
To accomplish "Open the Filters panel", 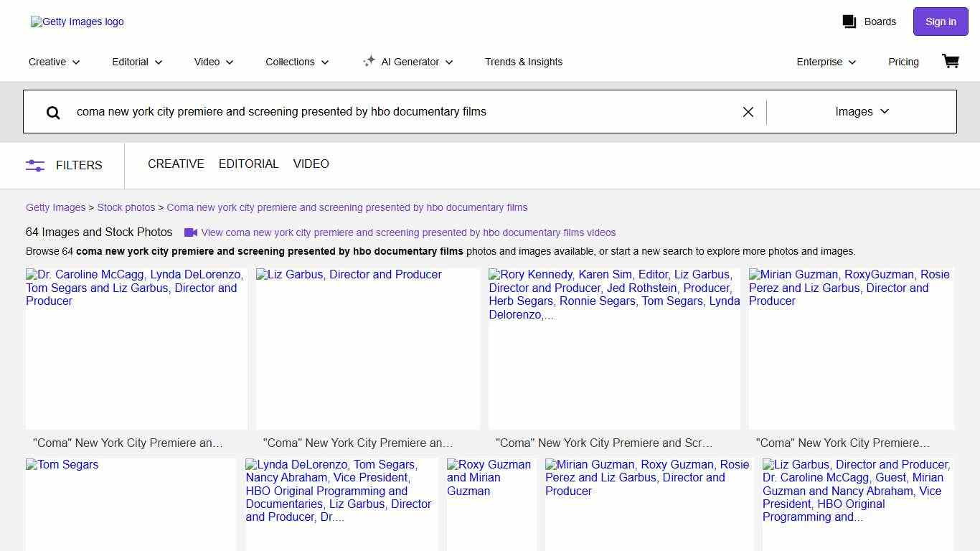I will [x=64, y=165].
